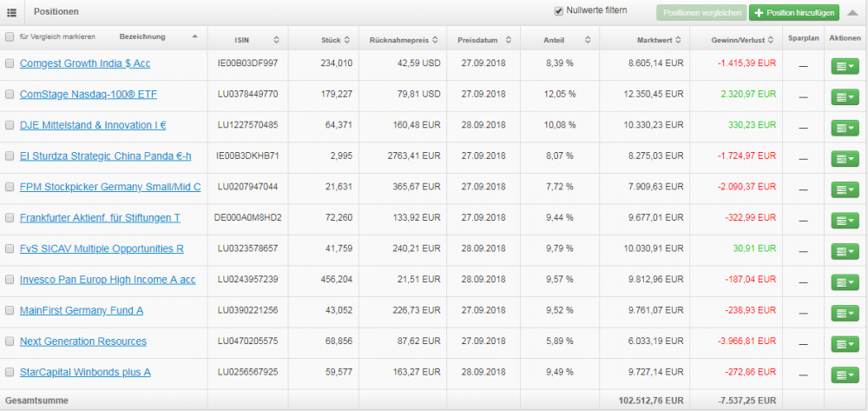Viewport: 868px width, 411px height.
Task: Select market value 12.350,45 EUR
Action: click(x=654, y=94)
